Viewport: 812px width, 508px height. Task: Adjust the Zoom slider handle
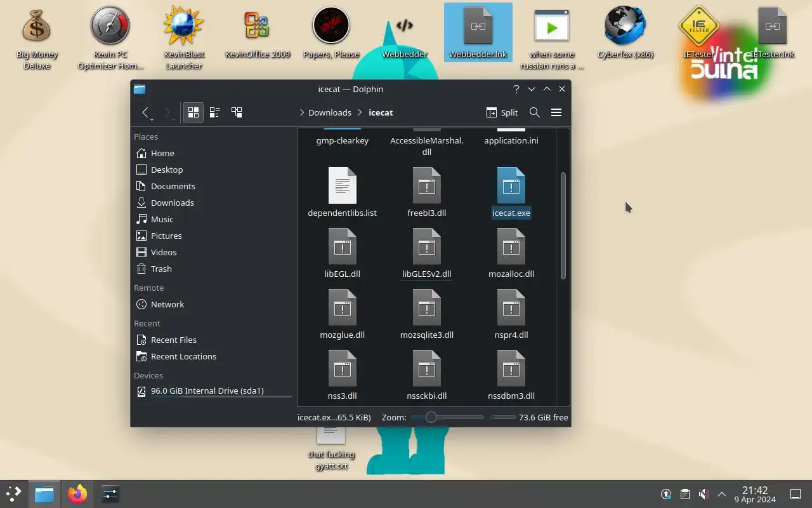point(431,417)
